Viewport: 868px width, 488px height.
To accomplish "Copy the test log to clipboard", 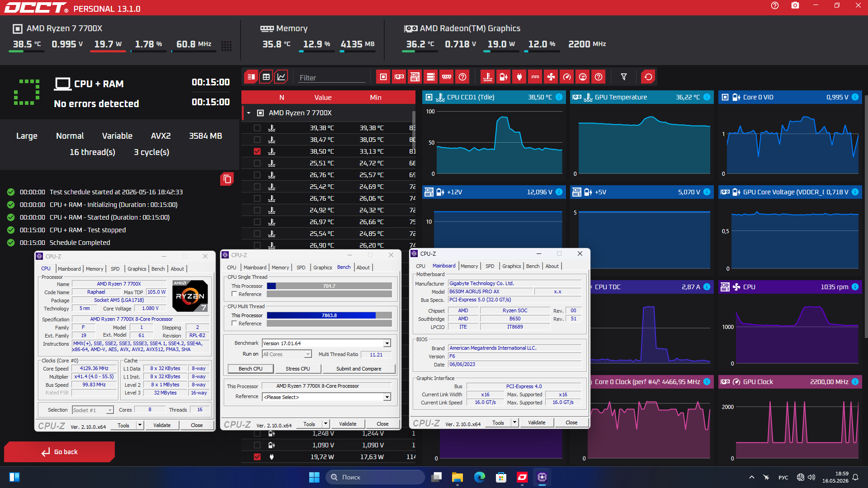I will [x=227, y=179].
